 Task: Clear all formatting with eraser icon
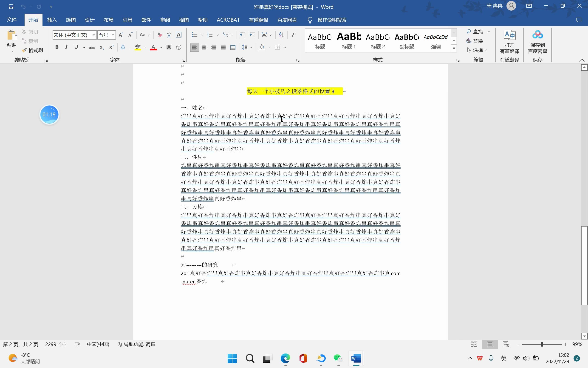pyautogui.click(x=159, y=35)
